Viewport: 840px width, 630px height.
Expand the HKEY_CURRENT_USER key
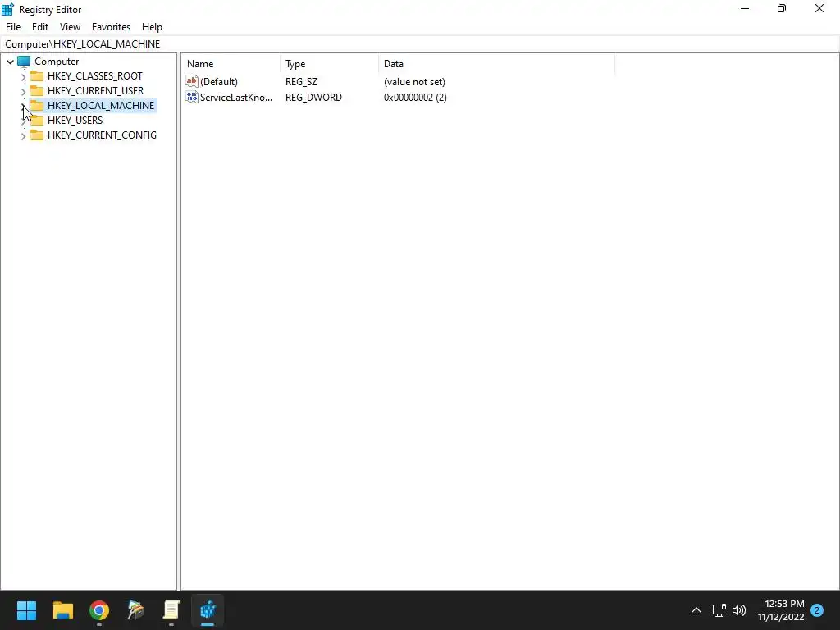coord(23,92)
